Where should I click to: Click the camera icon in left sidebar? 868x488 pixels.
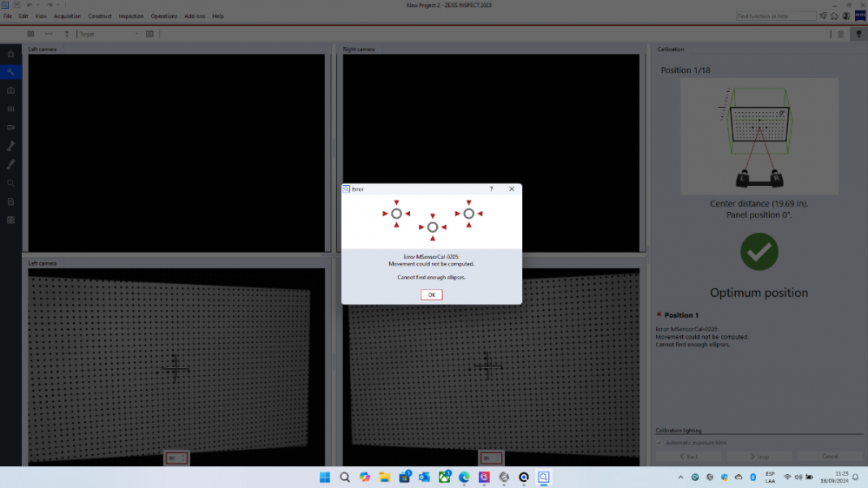tap(10, 90)
